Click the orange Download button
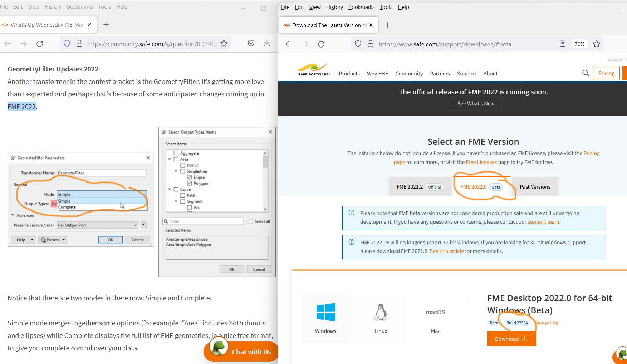Image resolution: width=627 pixels, height=364 pixels. pos(511,339)
